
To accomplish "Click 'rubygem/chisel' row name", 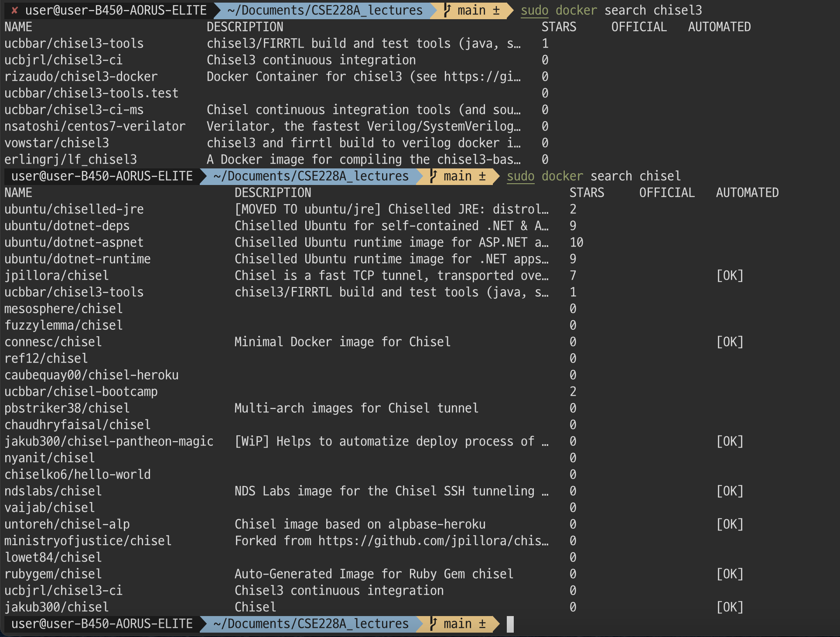I will (x=53, y=574).
